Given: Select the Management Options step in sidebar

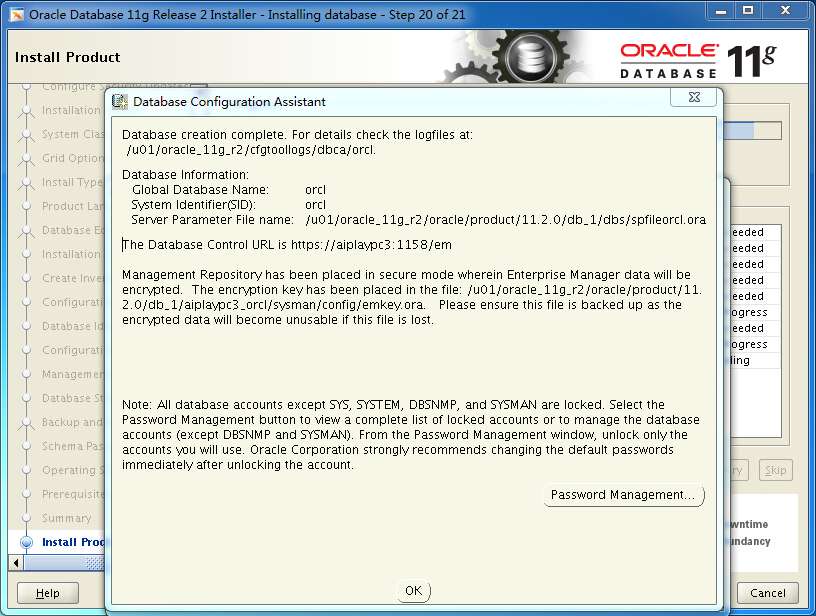Looking at the screenshot, I should pyautogui.click(x=73, y=374).
